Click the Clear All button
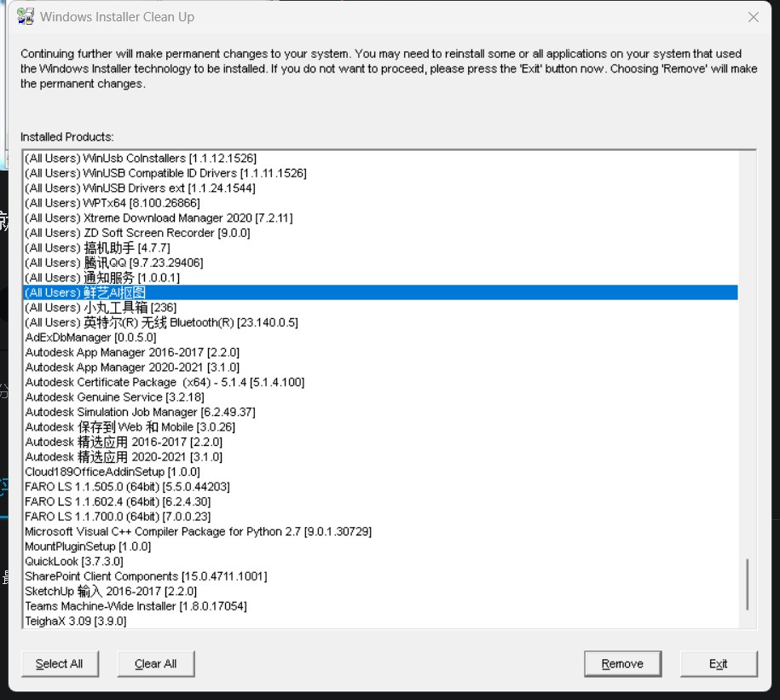The height and width of the screenshot is (700, 780). [156, 663]
